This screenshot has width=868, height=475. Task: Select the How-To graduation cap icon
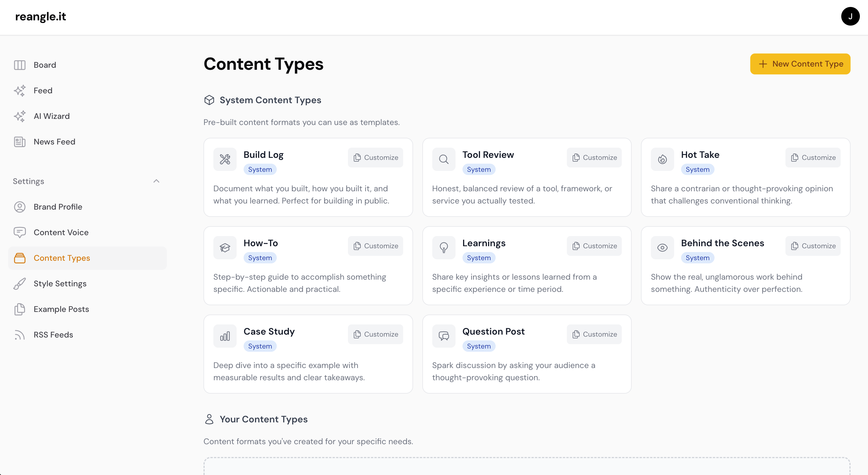pos(225,247)
